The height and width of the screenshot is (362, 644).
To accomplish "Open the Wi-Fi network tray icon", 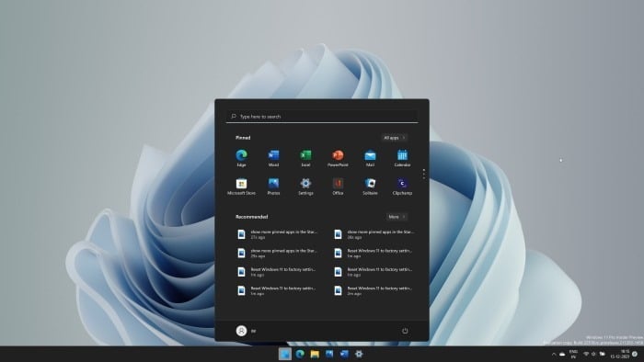I will coord(586,354).
